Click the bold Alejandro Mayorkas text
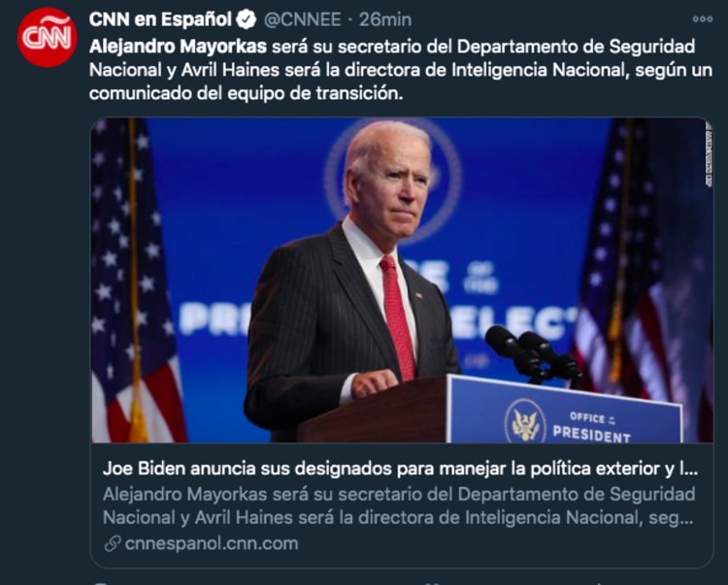The image size is (728, 585). coord(178,47)
